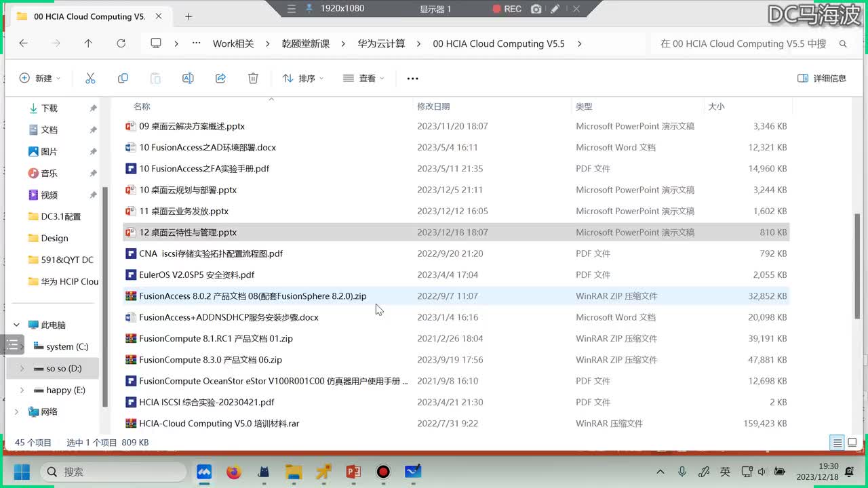Image resolution: width=868 pixels, height=488 pixels.
Task: Click the Delete trash icon
Action: (x=253, y=79)
